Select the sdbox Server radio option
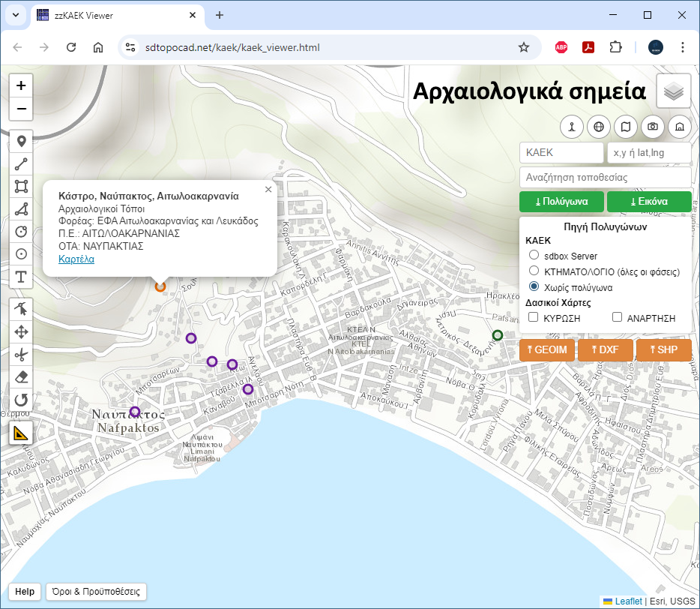The image size is (700, 609). point(534,256)
